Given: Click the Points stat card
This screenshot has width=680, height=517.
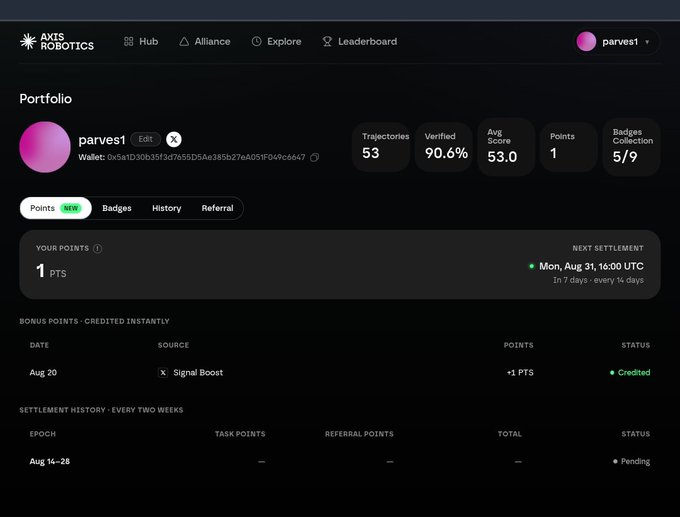Looking at the screenshot, I should [x=569, y=147].
